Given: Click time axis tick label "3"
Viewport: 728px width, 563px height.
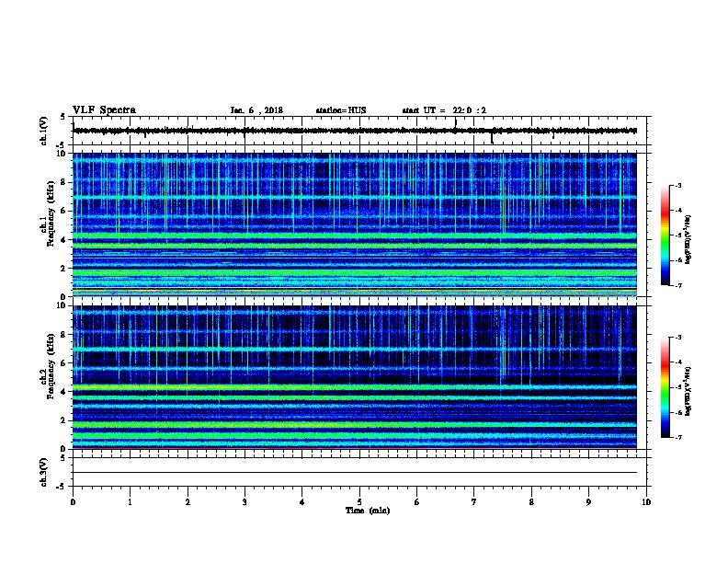Looking at the screenshot, I should (x=245, y=502).
